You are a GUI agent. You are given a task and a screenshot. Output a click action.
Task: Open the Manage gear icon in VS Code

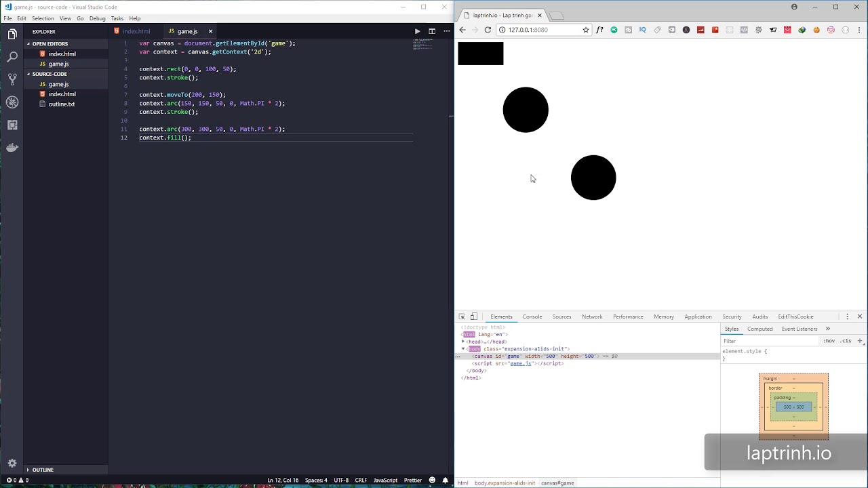12,464
